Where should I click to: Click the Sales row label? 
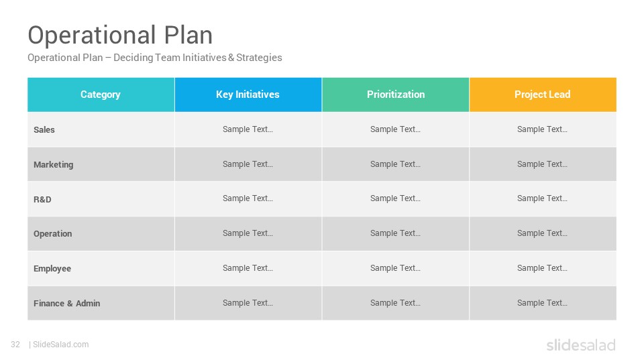click(x=44, y=129)
